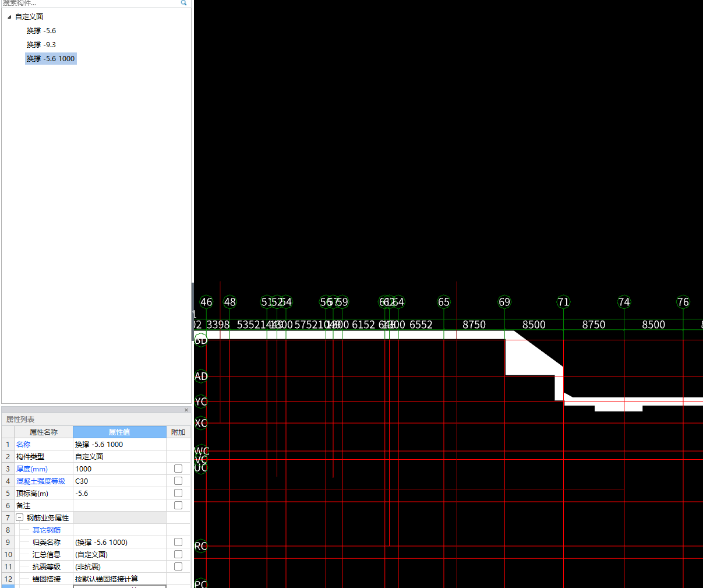The image size is (703, 588).
Task: Toggle 附加 checkbox for 抗震等级
Action: tap(178, 566)
